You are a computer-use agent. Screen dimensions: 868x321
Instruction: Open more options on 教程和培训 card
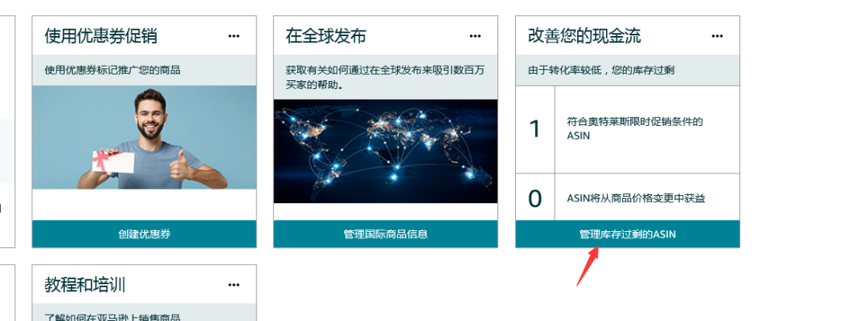[234, 285]
